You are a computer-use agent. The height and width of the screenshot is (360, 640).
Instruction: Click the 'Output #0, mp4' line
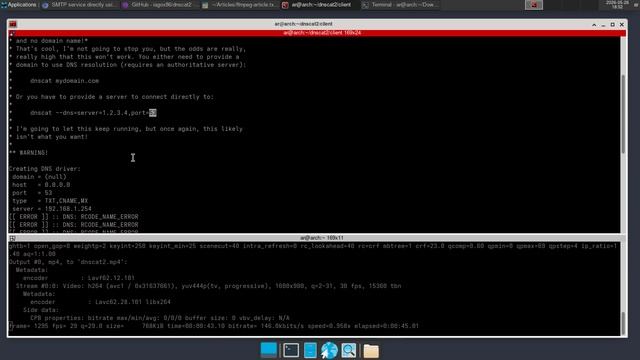click(x=68, y=262)
